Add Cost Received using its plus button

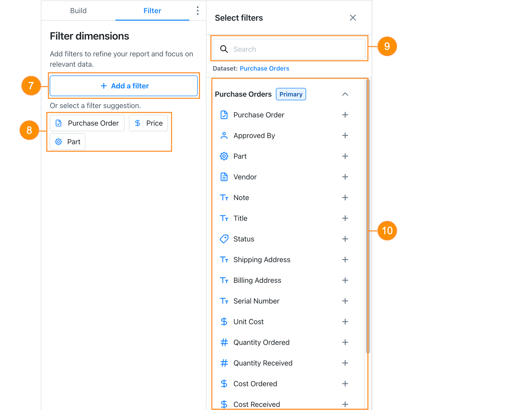pos(345,404)
